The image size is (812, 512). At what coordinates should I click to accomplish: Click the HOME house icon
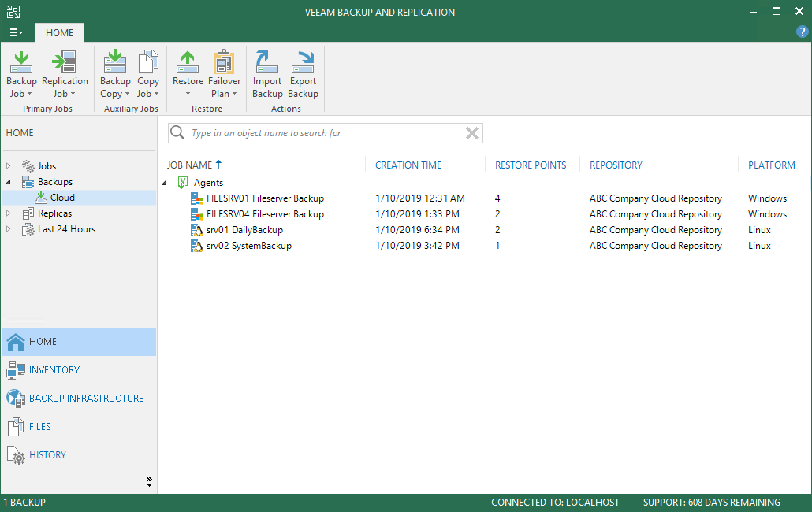[x=16, y=342]
